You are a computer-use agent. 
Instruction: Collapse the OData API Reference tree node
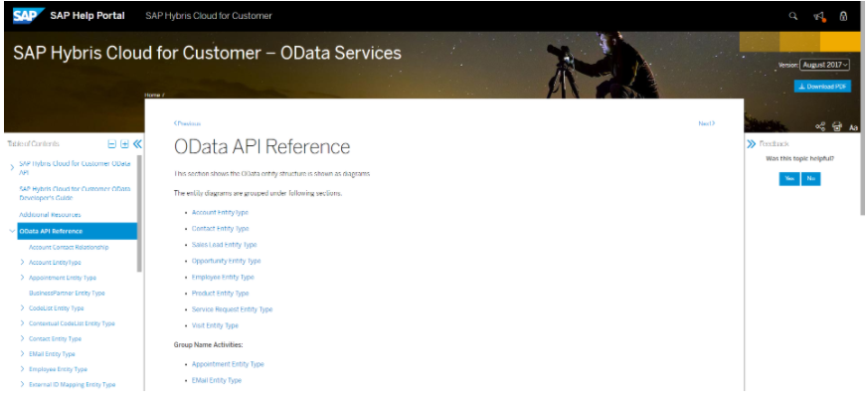coord(12,232)
